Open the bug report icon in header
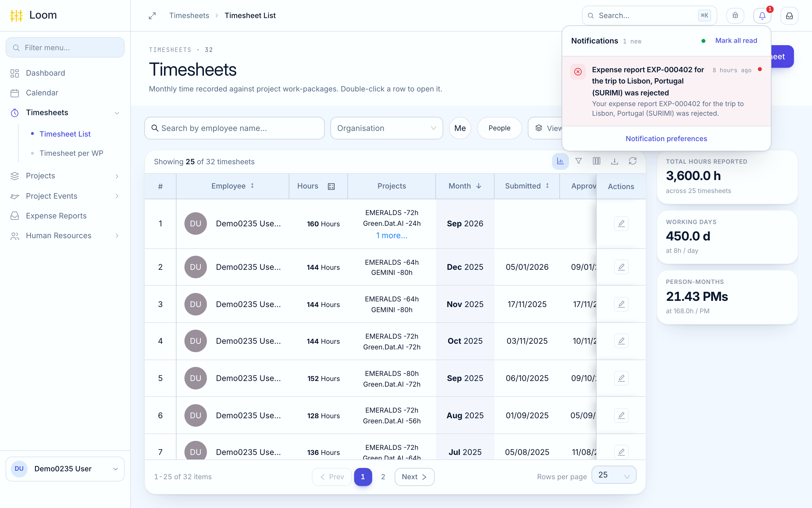 coord(735,16)
